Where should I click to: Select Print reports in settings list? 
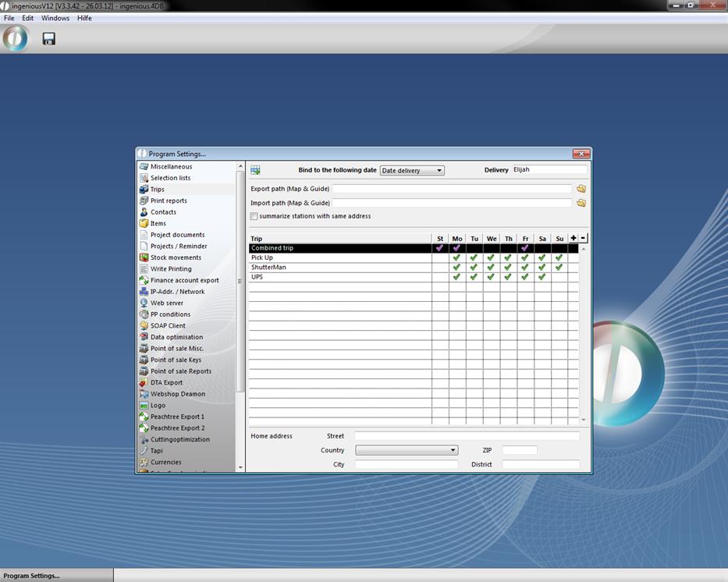click(x=169, y=201)
